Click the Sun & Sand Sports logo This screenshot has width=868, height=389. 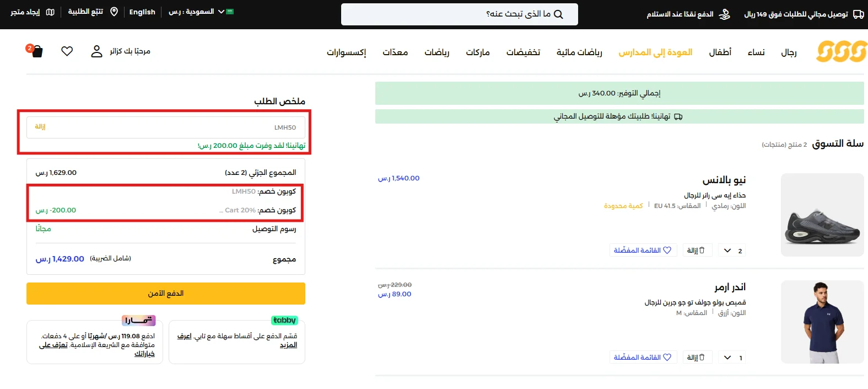(842, 52)
